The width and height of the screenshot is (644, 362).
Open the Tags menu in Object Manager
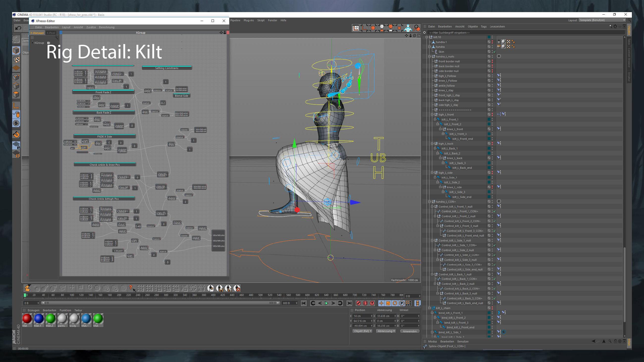pyautogui.click(x=484, y=26)
